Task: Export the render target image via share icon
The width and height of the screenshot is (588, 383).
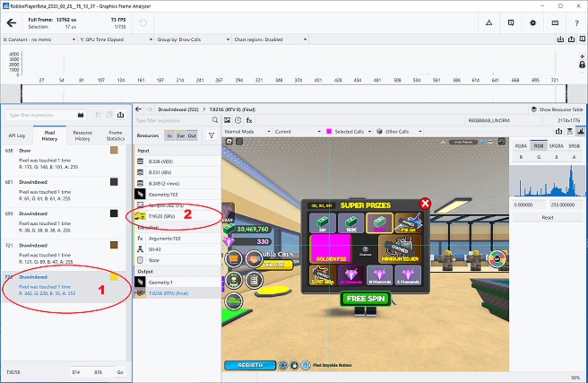Action: (559, 131)
